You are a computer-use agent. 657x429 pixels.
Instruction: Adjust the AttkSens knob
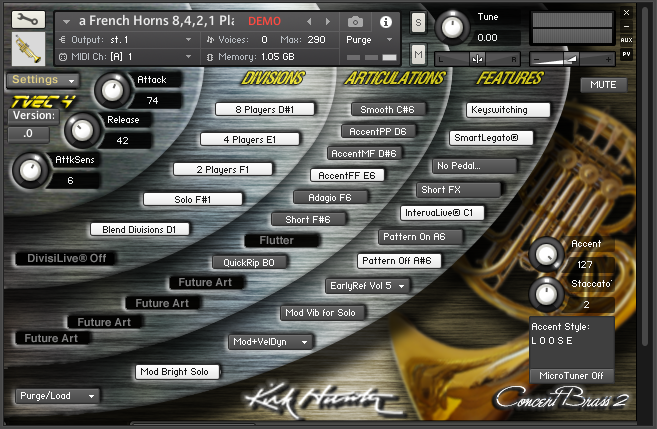(30, 171)
